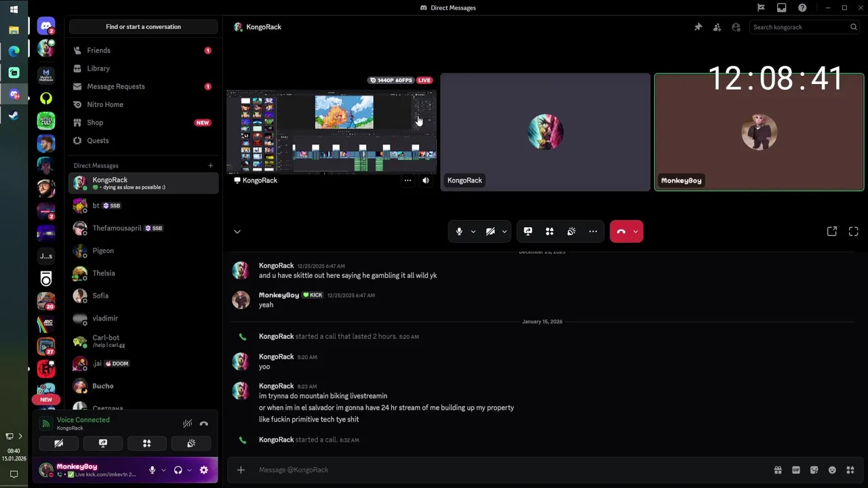The width and height of the screenshot is (868, 488).
Task: Open microphone options arrow in call controls
Action: [x=473, y=232]
